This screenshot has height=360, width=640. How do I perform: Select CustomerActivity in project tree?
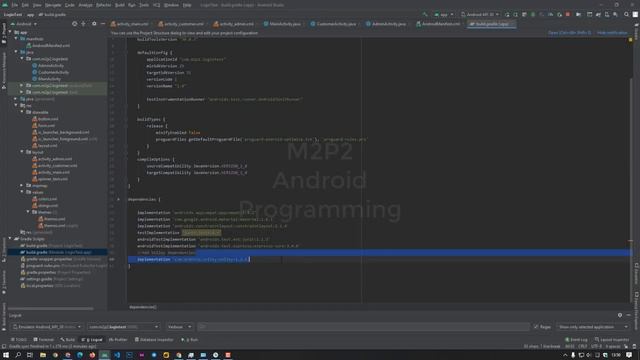(51, 72)
